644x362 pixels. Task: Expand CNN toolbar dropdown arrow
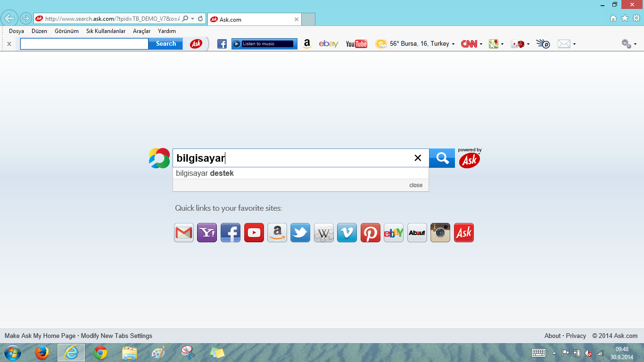click(481, 44)
